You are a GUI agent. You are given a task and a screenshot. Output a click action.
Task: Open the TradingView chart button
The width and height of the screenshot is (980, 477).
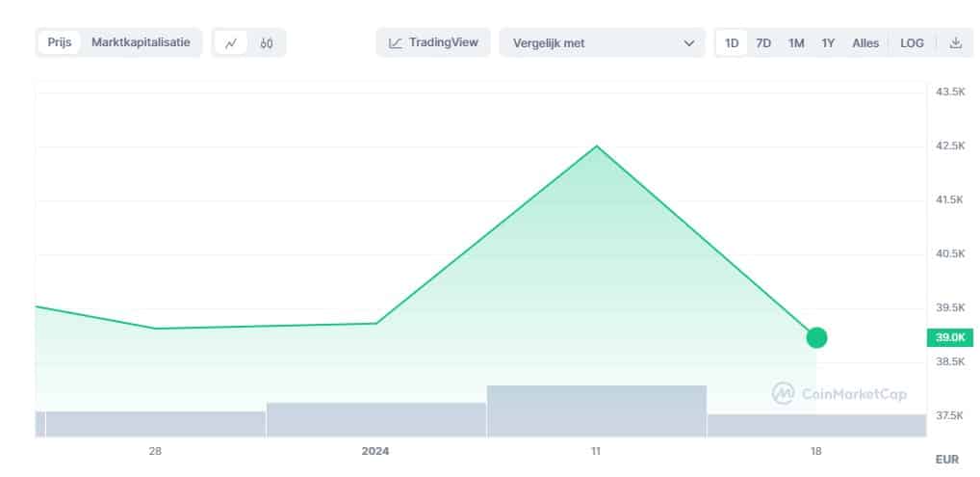[433, 42]
